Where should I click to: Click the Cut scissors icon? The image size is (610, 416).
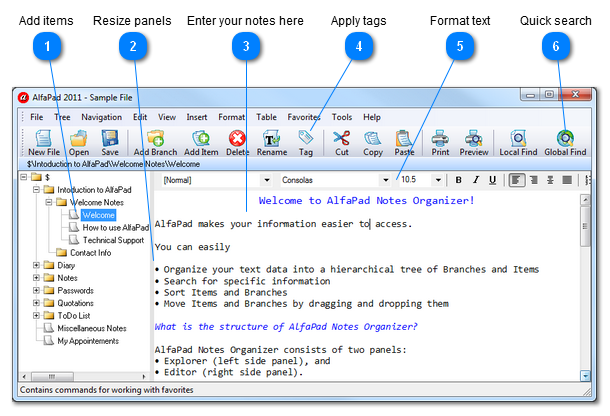point(342,138)
